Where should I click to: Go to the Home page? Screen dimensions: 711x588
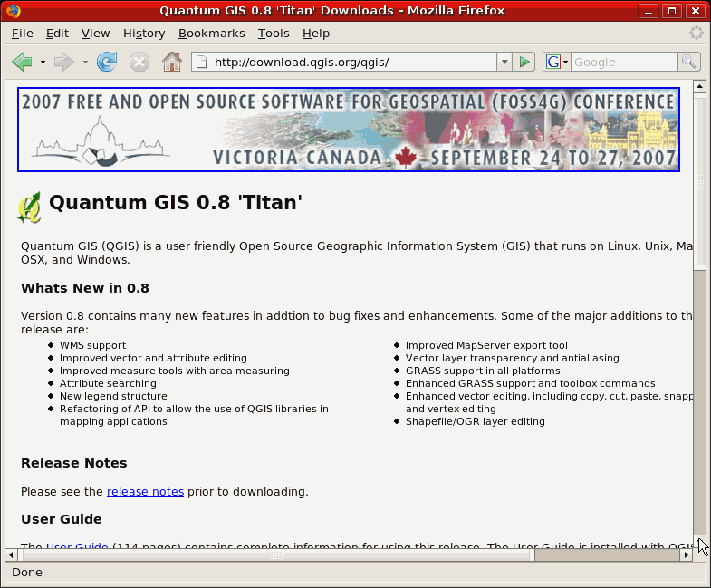tap(172, 62)
